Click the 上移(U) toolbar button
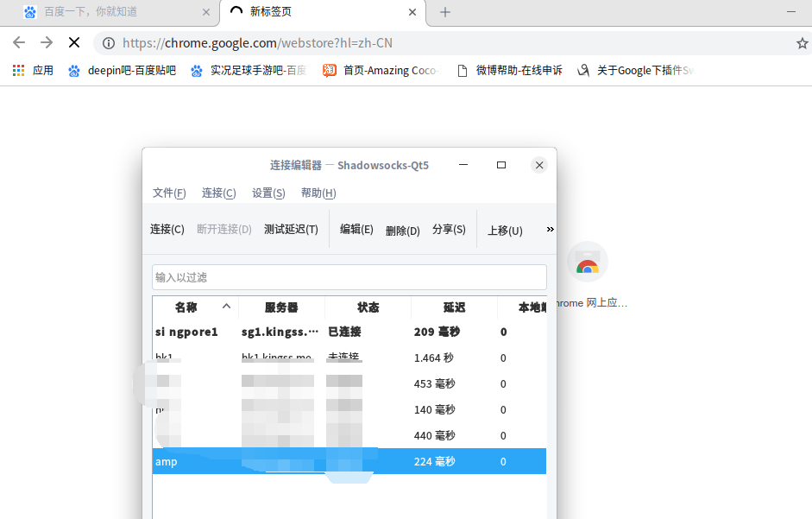The image size is (812, 519). coord(505,231)
